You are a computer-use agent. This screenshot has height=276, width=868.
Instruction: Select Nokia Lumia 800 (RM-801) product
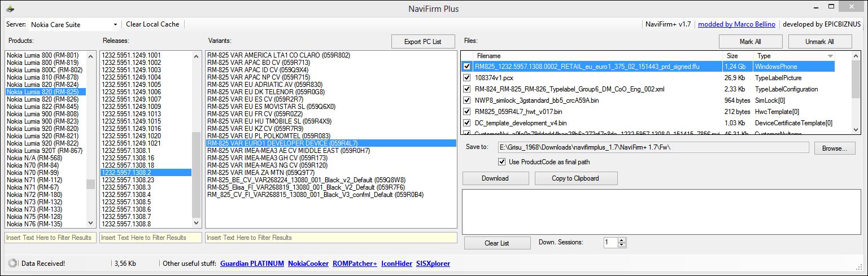(42, 55)
